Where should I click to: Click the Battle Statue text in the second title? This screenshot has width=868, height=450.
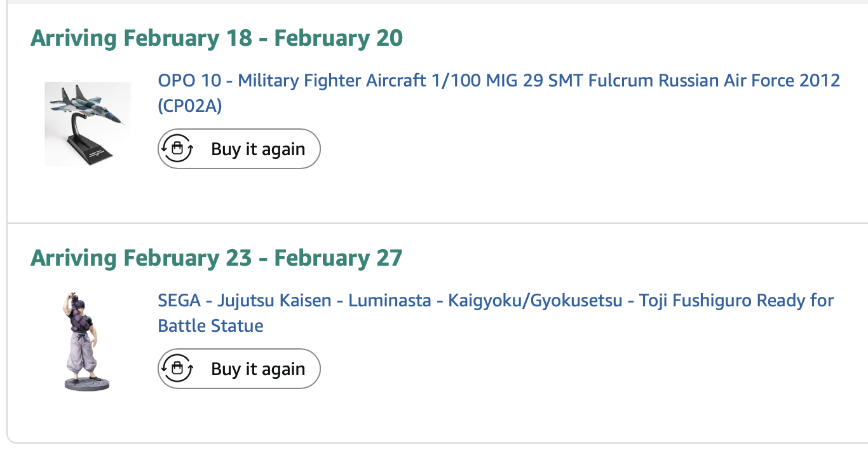coord(210,326)
